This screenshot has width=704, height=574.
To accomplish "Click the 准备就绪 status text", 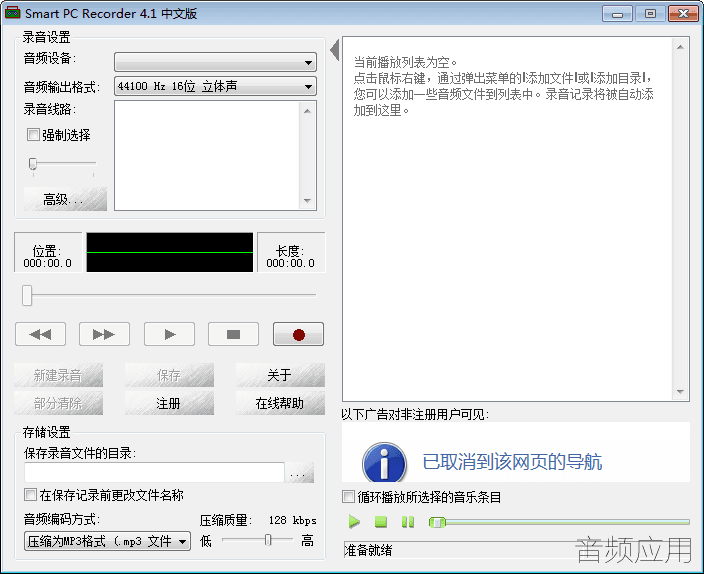I will (x=368, y=550).
